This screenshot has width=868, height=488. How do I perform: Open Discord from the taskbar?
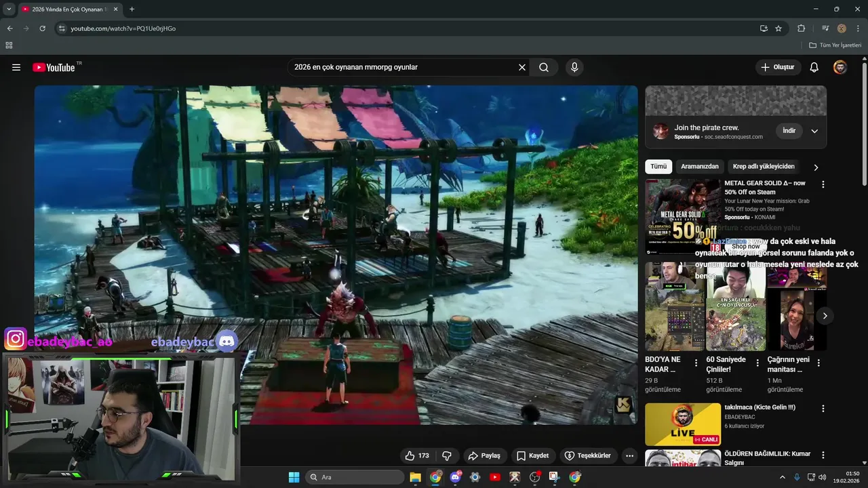[x=455, y=477]
